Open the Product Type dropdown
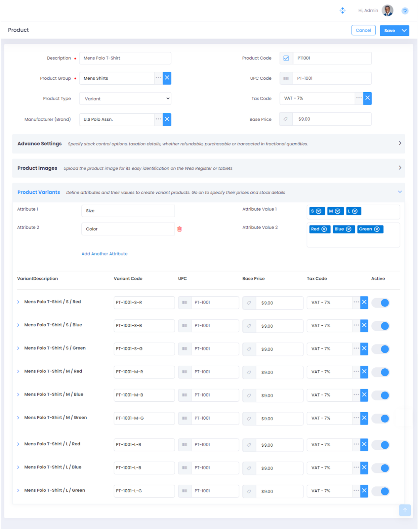The image size is (420, 529). click(125, 99)
